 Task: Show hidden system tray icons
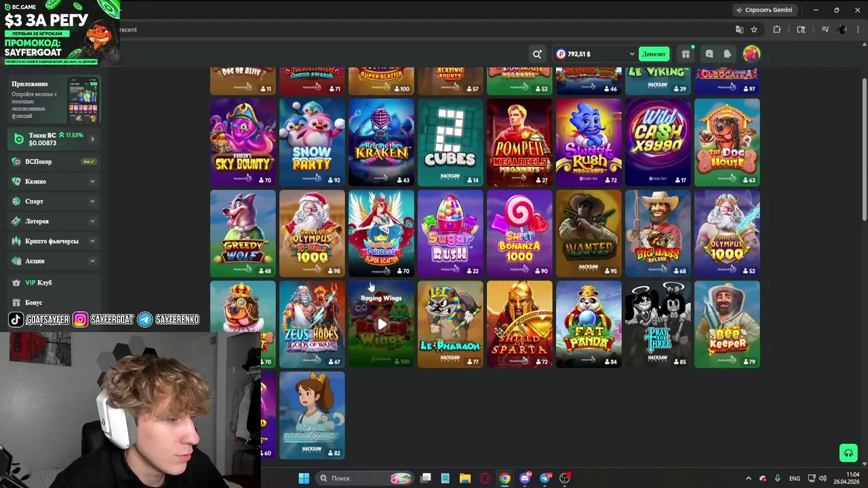[749, 478]
